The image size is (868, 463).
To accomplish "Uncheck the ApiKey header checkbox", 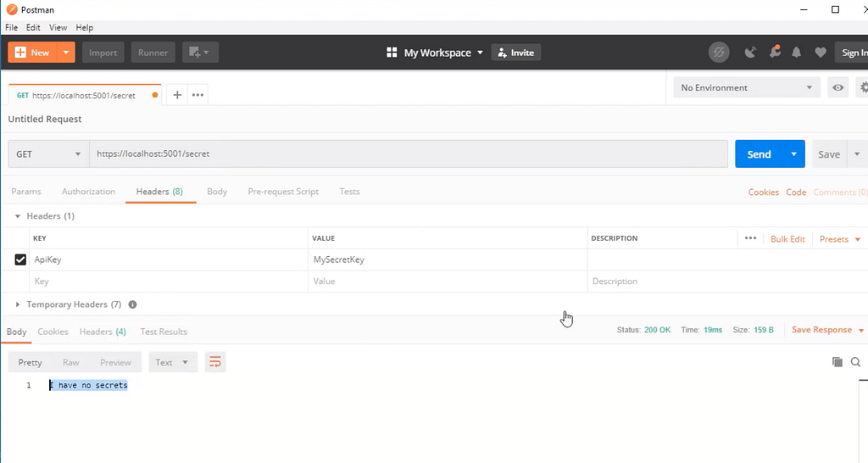I will [x=20, y=259].
